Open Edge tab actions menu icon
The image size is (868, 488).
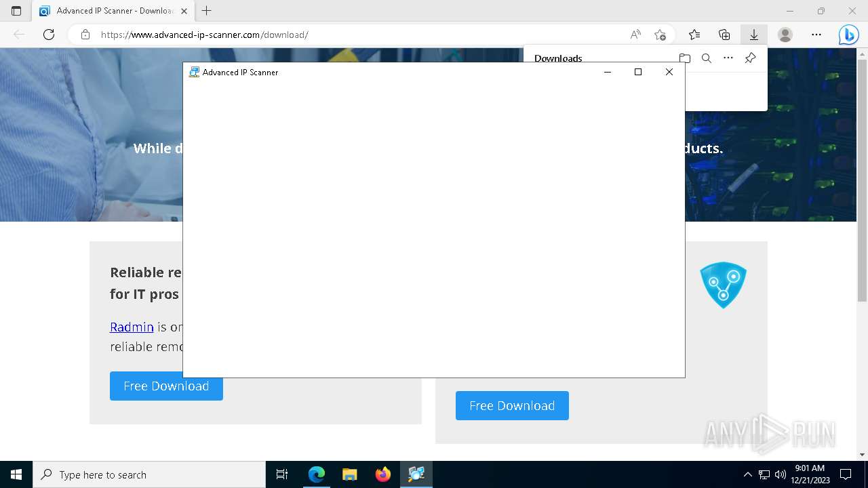pos(16,11)
